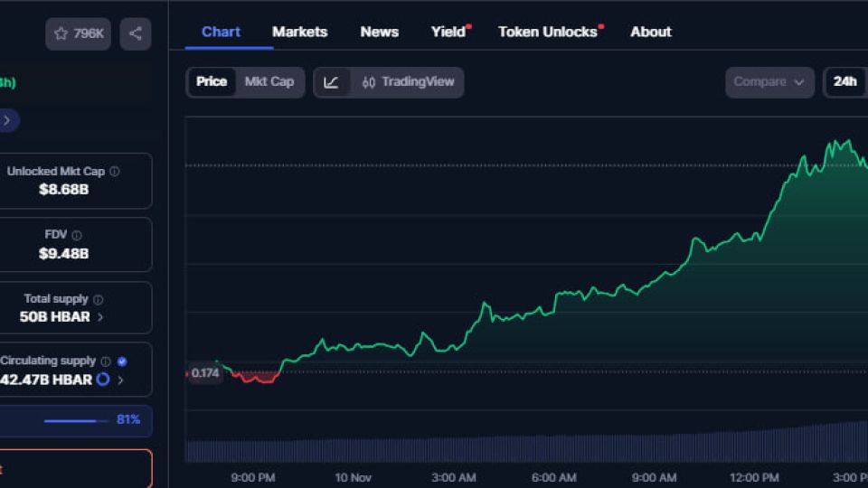The width and height of the screenshot is (868, 488).
Task: Select the line chart view icon
Action: 332,82
